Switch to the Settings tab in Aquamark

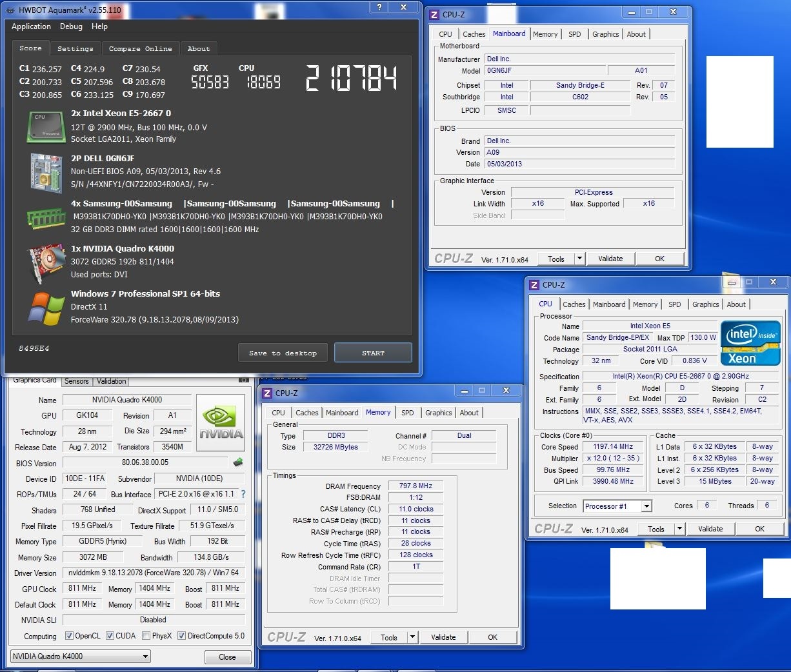[75, 48]
